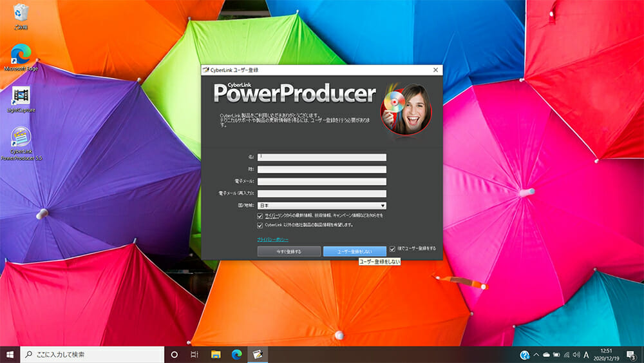Image resolution: width=644 pixels, height=363 pixels.
Task: Close the CyberLink ユーザー登録 dialog
Action: tap(436, 70)
